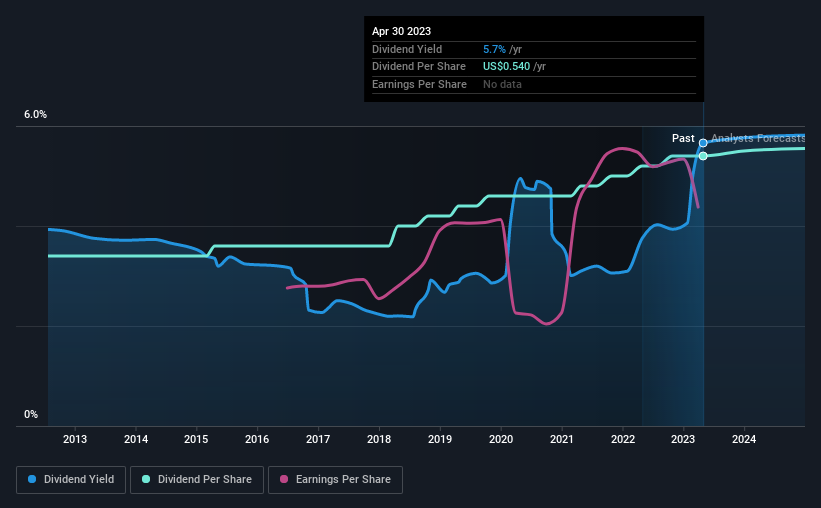Click the 2022 x-axis label

[623, 439]
